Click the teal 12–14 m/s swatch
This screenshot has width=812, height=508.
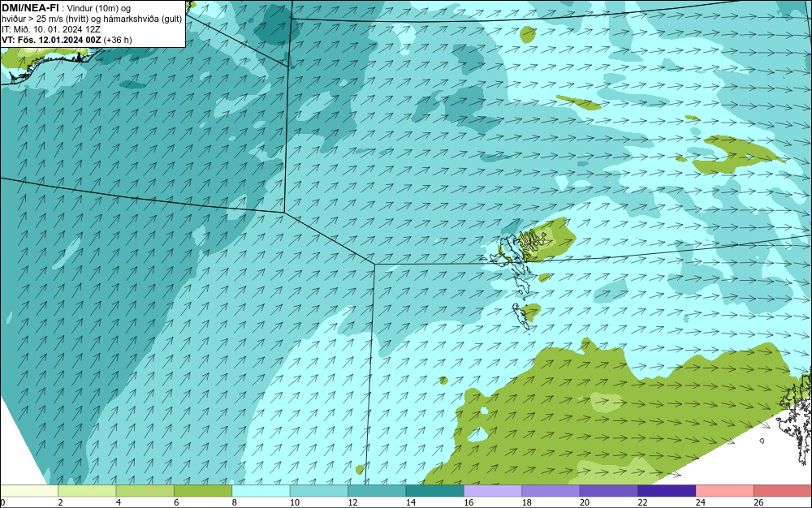coord(377,491)
